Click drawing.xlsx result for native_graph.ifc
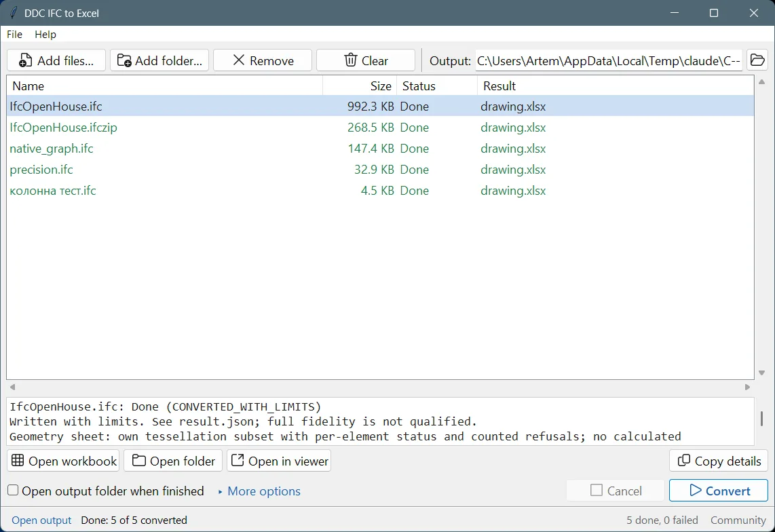The height and width of the screenshot is (532, 775). click(x=513, y=149)
